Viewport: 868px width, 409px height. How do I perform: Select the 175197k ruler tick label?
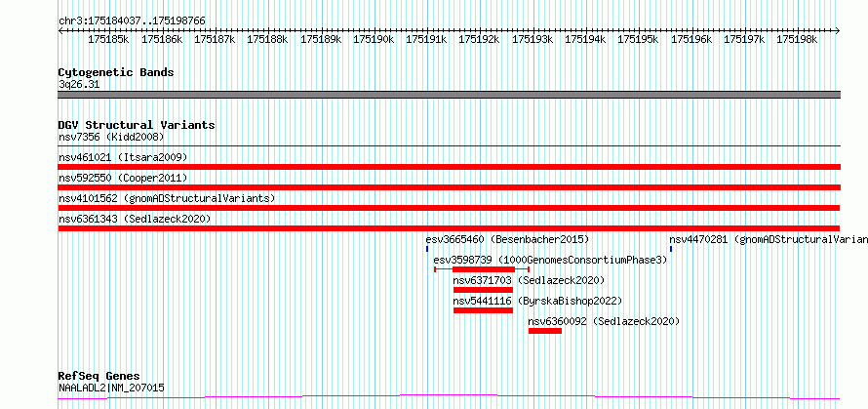(744, 39)
